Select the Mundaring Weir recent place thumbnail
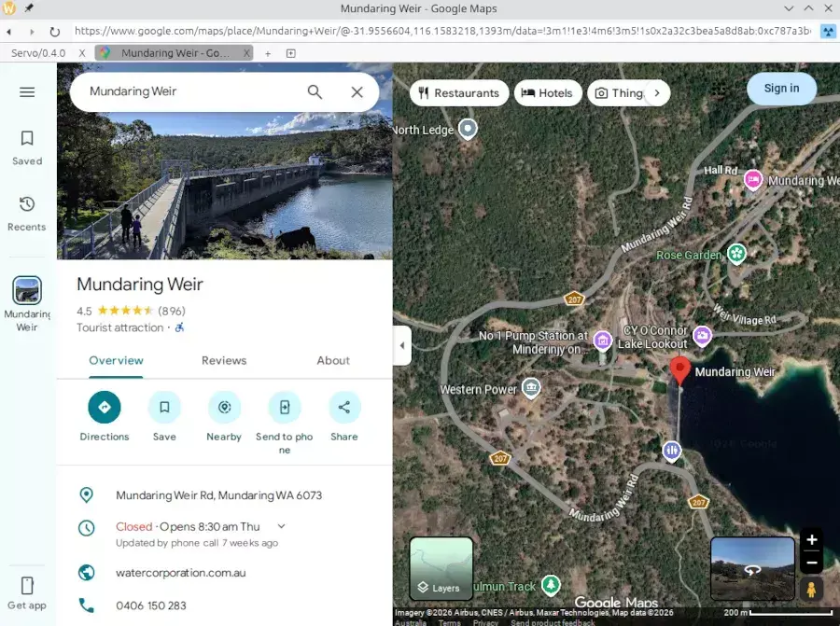840x626 pixels. click(27, 290)
